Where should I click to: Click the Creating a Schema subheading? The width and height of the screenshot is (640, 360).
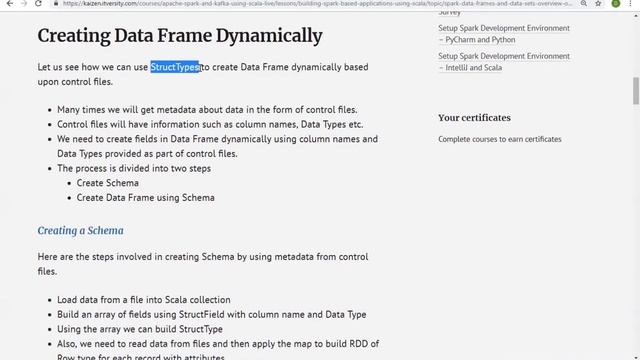[x=80, y=231]
